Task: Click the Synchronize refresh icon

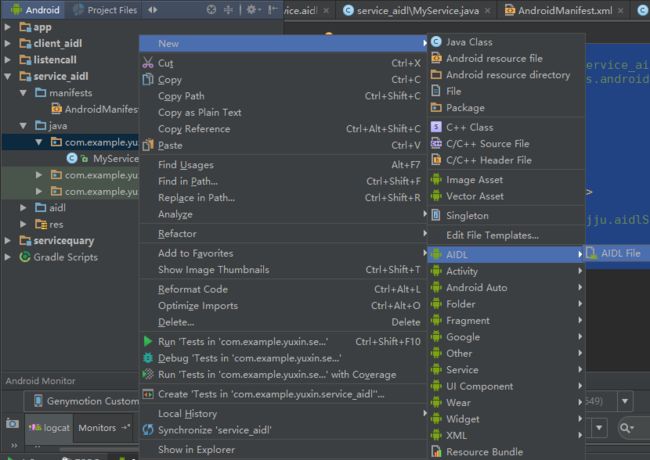Action: click(x=148, y=430)
